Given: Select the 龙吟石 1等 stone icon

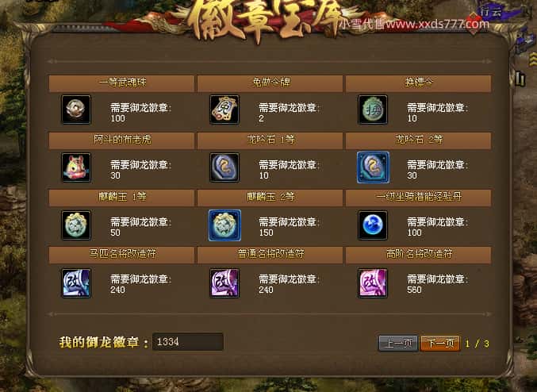Looking at the screenshot, I should tap(224, 167).
